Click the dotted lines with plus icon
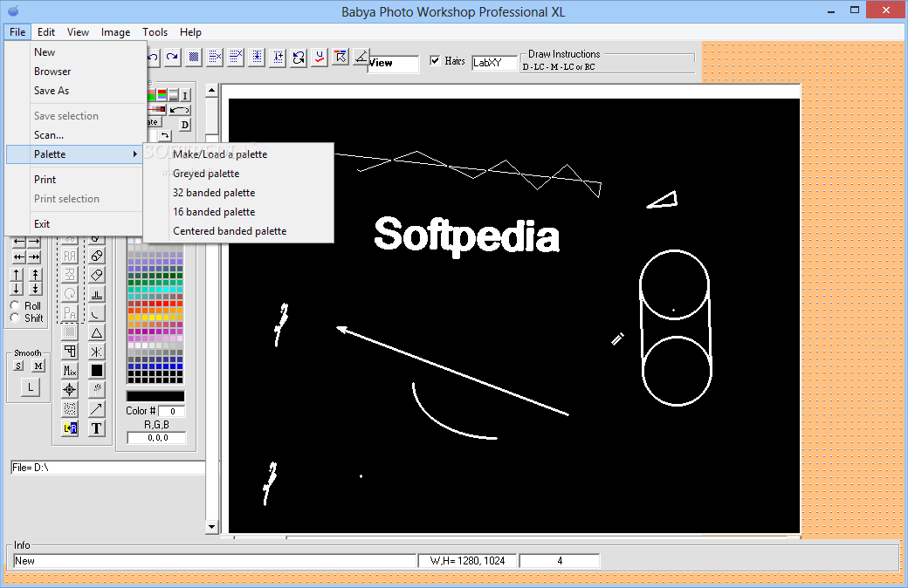908x588 pixels. [278, 57]
